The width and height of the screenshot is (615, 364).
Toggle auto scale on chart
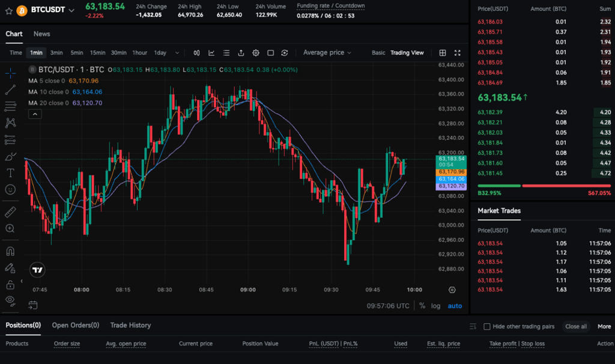click(x=455, y=306)
